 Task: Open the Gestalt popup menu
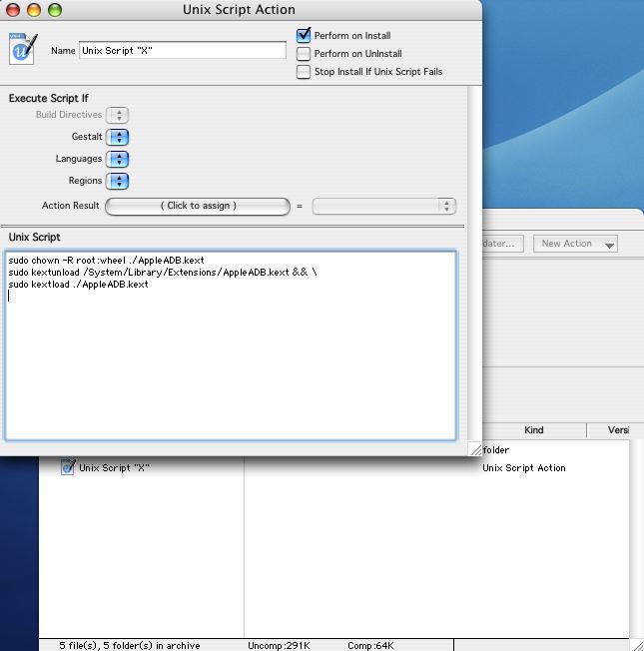click(118, 137)
